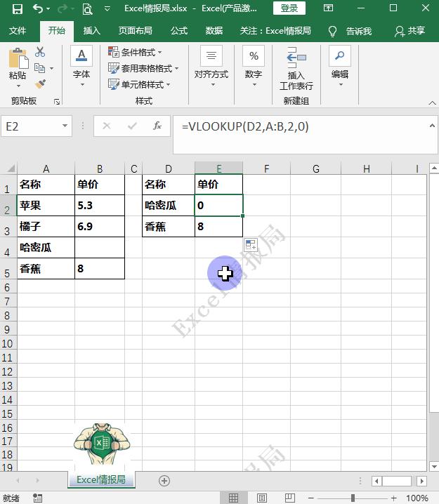Select cell D3 containing 香蕉

click(169, 227)
